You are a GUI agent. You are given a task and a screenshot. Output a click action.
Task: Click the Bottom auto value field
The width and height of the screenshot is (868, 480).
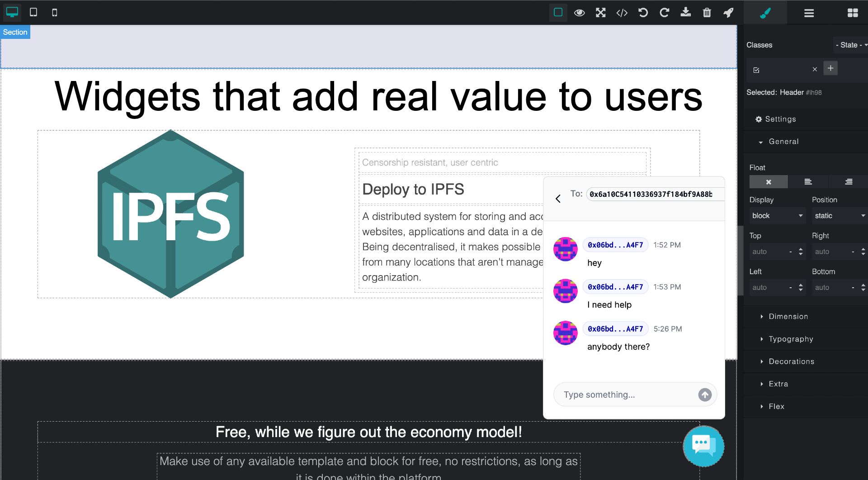(830, 287)
